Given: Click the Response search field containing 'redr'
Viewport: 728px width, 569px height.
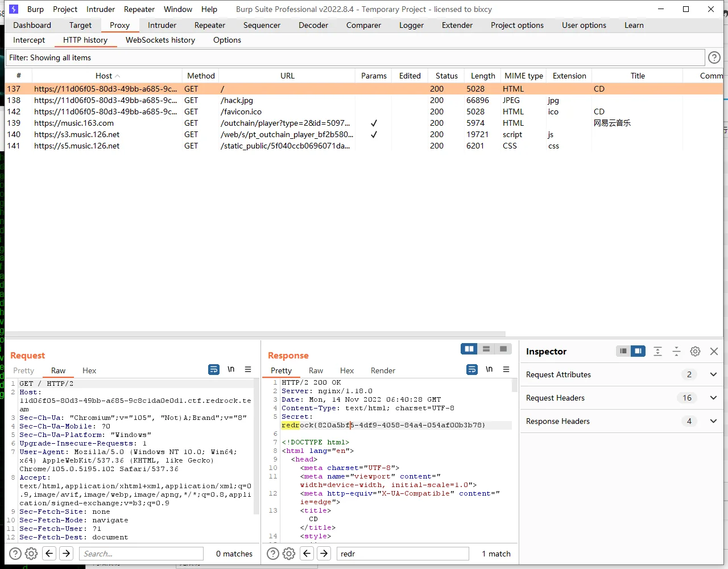Looking at the screenshot, I should click(x=403, y=554).
